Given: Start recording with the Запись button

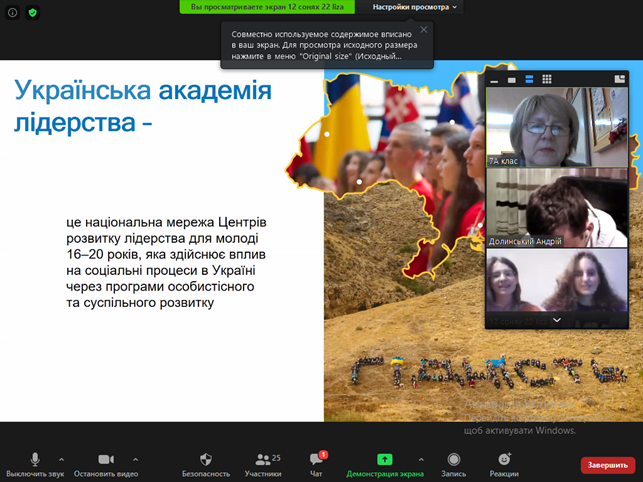Looking at the screenshot, I should click(x=454, y=465).
